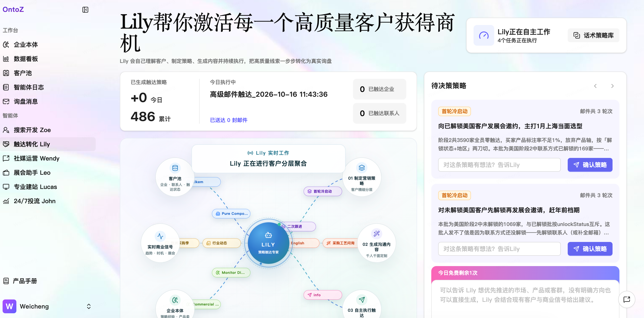Open 智能体日志 from the sidebar
The height and width of the screenshot is (318, 644).
47,87
